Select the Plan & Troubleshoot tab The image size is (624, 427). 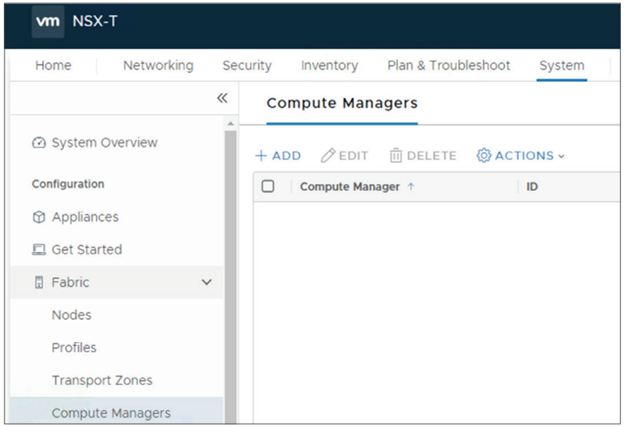448,65
